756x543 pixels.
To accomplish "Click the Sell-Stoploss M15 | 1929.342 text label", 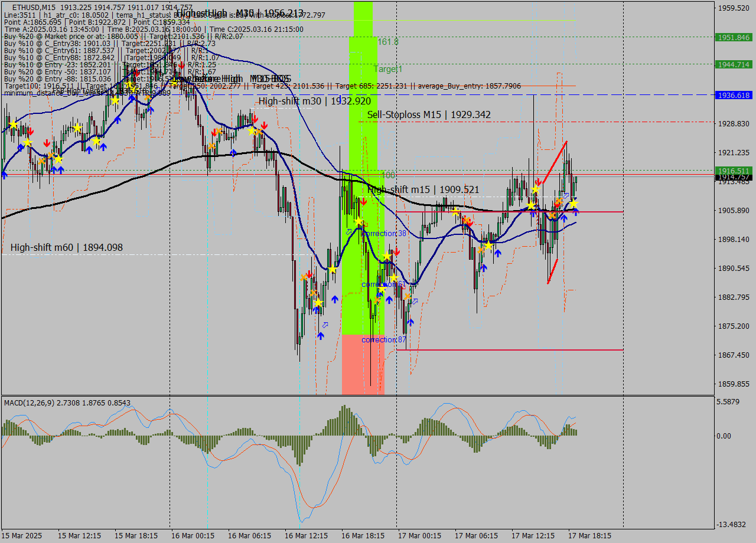I will point(428,114).
